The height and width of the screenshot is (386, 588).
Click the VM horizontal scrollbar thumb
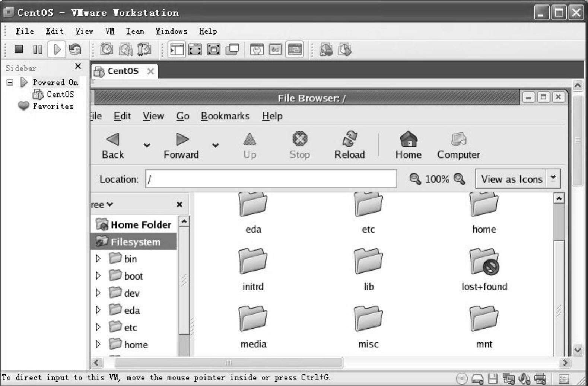click(x=229, y=363)
